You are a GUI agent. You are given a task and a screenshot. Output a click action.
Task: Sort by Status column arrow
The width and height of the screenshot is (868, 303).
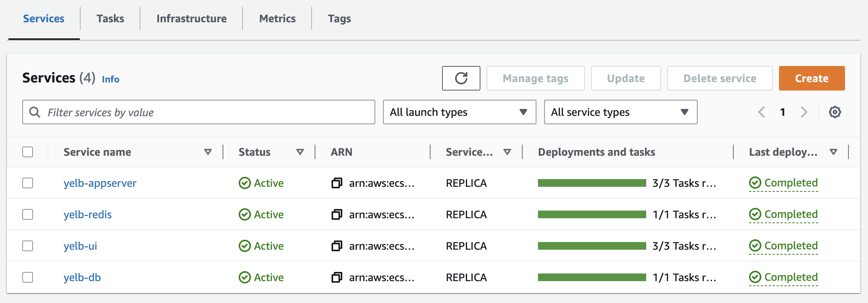(300, 152)
